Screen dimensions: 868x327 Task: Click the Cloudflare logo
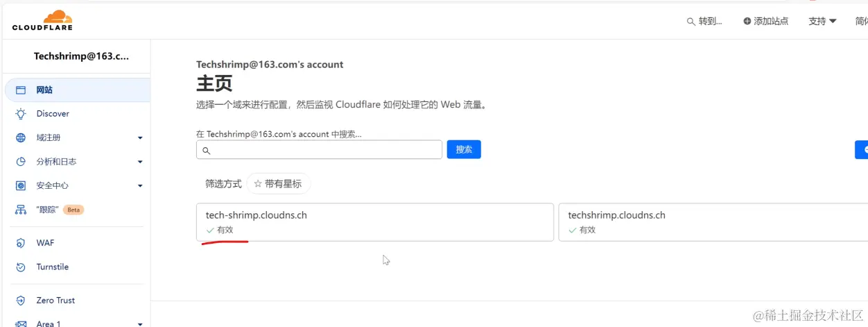[42, 20]
